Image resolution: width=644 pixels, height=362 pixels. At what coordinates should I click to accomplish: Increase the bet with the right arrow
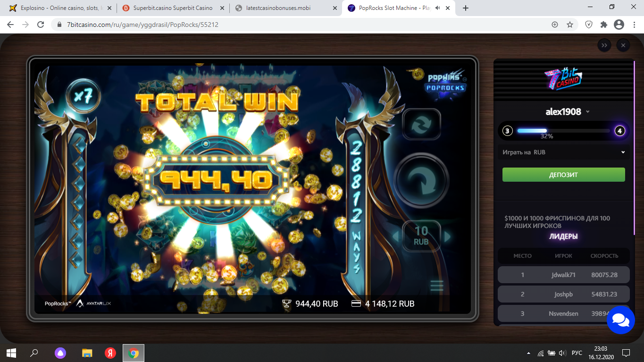447,236
